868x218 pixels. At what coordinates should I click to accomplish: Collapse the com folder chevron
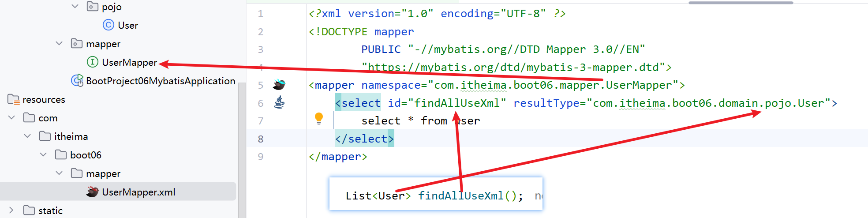[11, 117]
